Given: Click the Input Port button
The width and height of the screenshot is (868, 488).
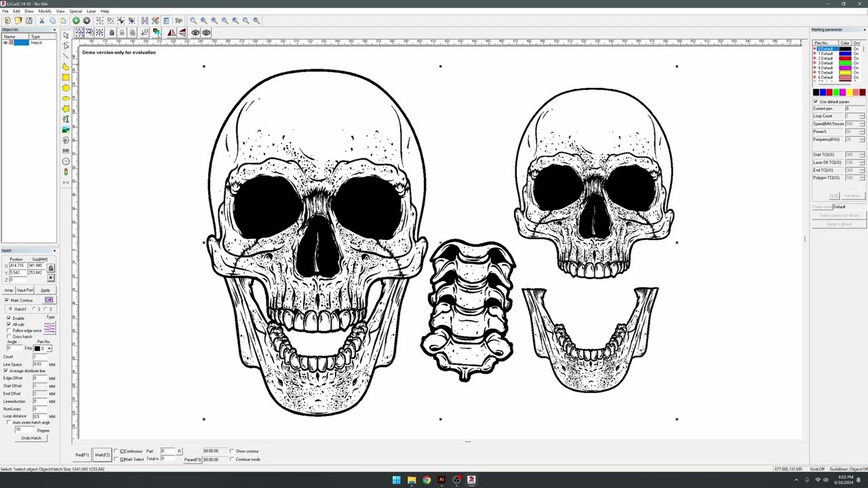Looking at the screenshot, I should (x=25, y=290).
